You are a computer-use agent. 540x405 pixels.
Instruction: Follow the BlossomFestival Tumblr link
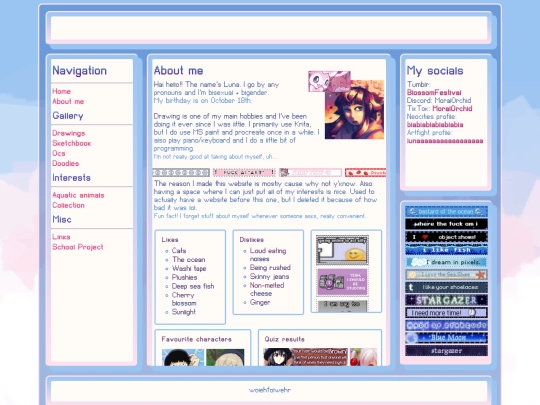(434, 92)
